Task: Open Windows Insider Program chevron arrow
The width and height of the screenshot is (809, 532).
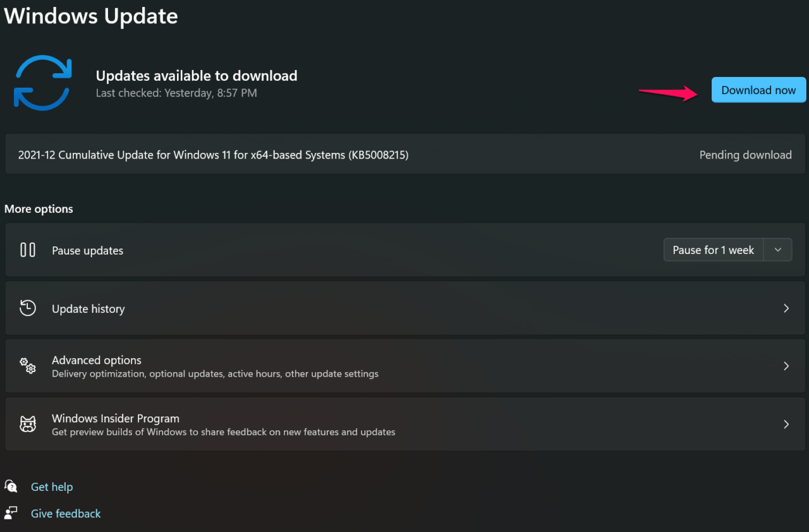Action: tap(786, 424)
